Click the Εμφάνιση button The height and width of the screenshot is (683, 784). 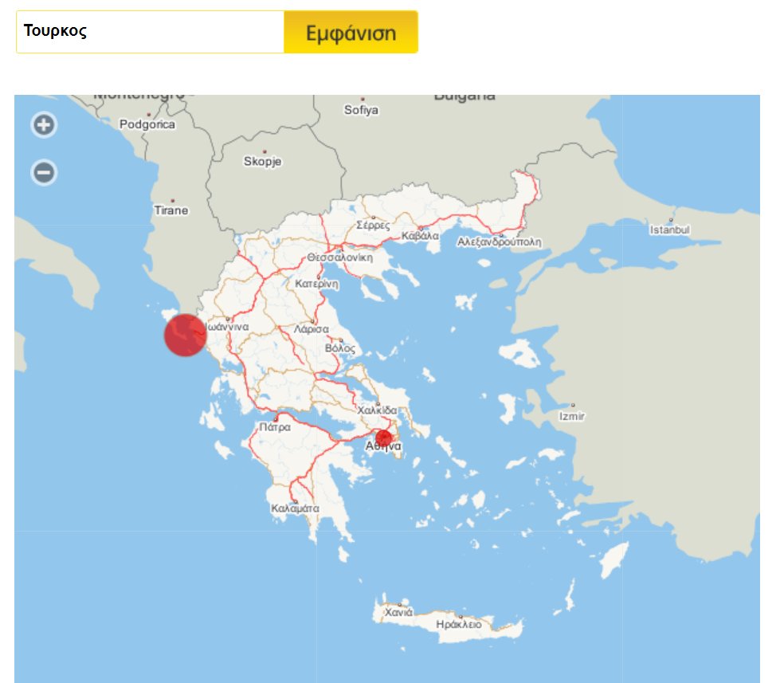point(351,32)
